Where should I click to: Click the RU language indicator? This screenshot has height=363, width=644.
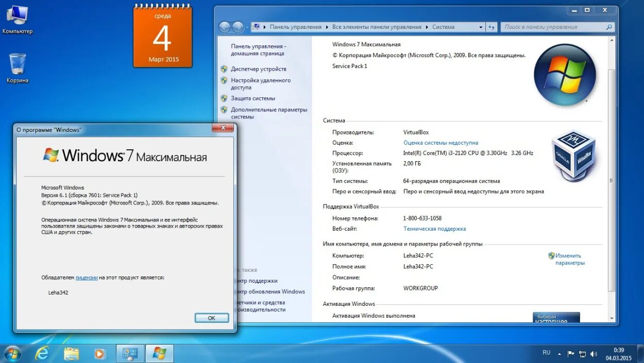point(546,353)
